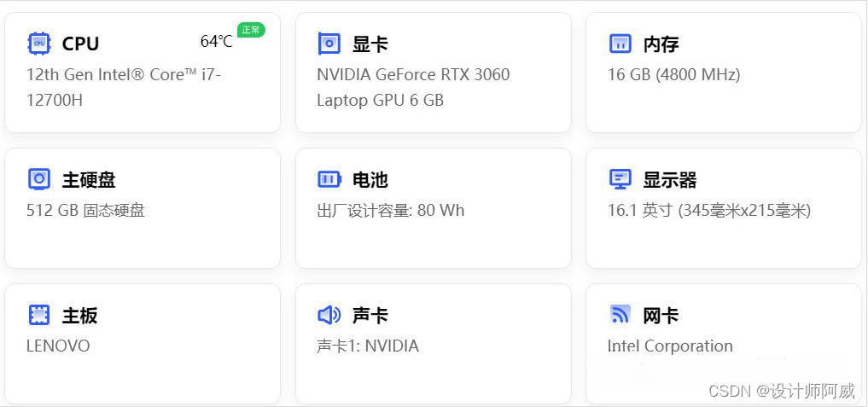
Task: Click the Intel Corporation text
Action: point(670,346)
